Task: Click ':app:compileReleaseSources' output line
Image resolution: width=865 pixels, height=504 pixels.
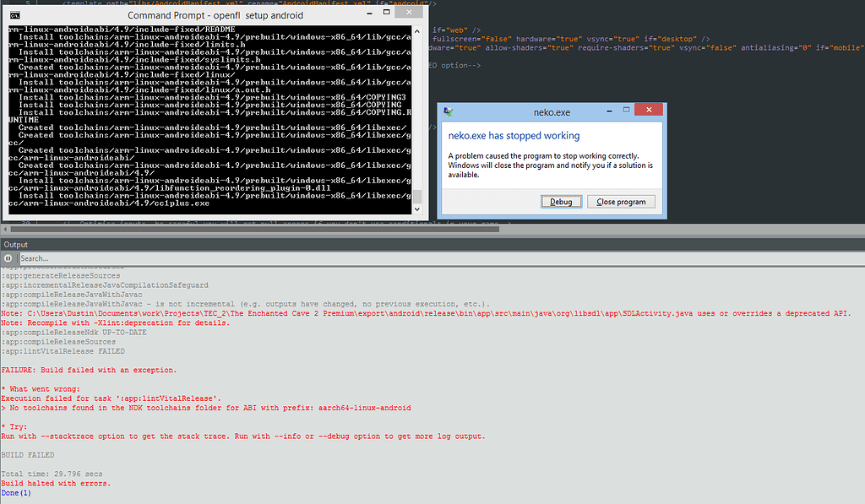Action: 58,342
